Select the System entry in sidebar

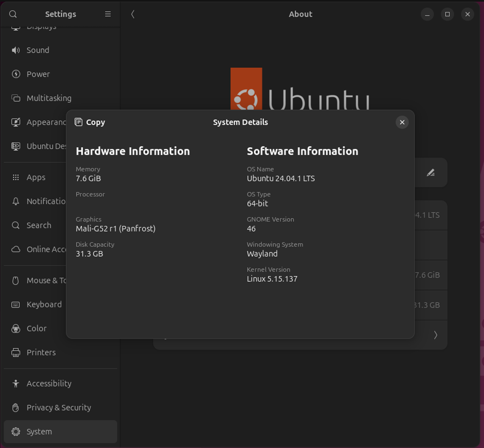click(x=60, y=432)
